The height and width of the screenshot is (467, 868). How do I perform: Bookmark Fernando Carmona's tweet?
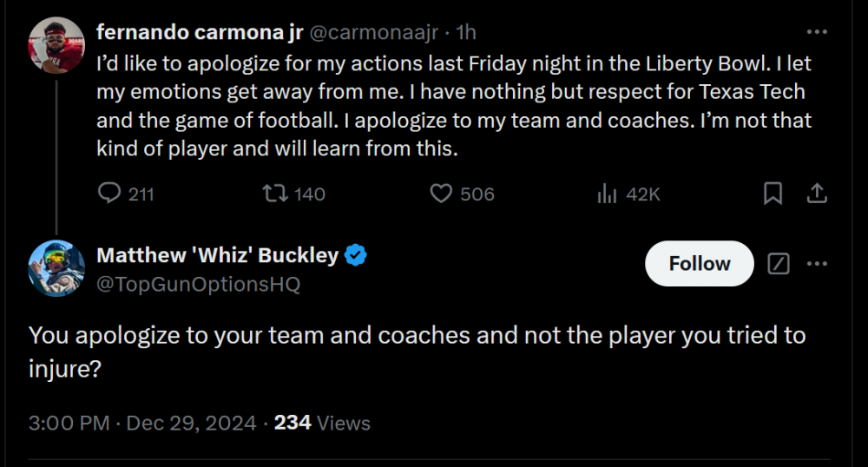tap(772, 194)
